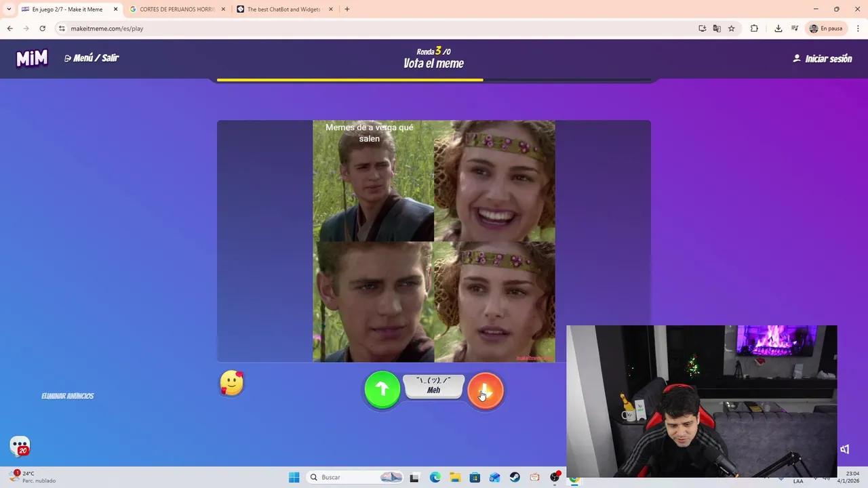Viewport: 868px width, 488px height.
Task: Open Task View on taskbar
Action: [414, 477]
